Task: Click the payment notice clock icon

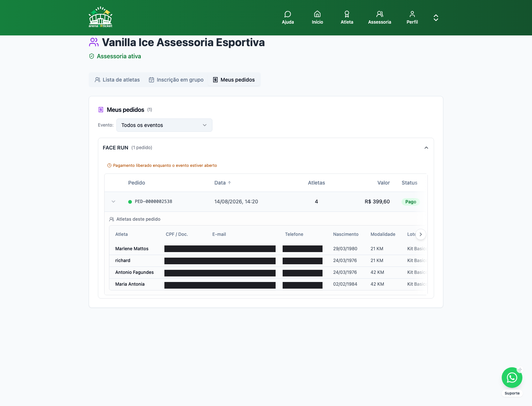Action: 109,165
